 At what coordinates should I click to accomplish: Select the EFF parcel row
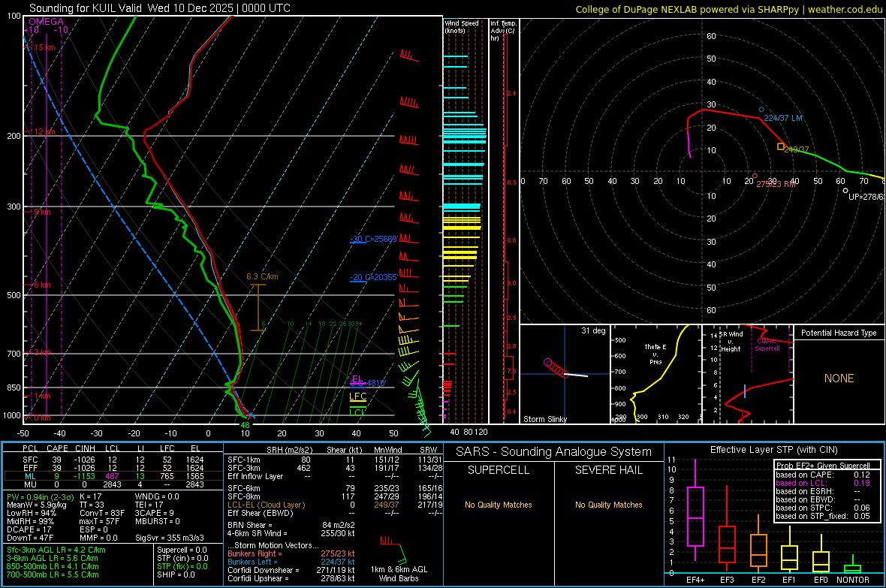coord(113,468)
